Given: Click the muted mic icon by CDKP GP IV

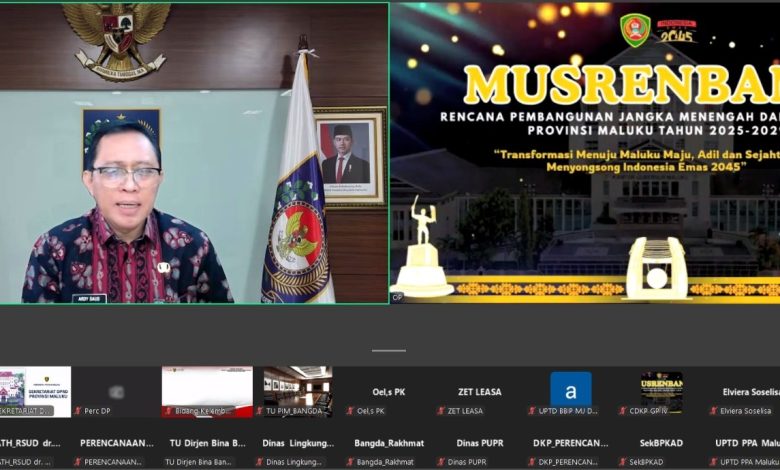Looking at the screenshot, I should click(x=622, y=411).
